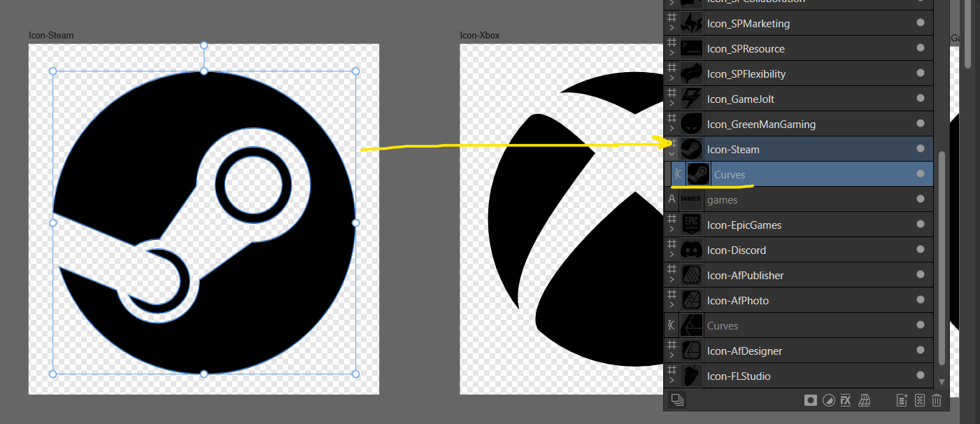
Task: Click the Add Layer icon
Action: [902, 400]
